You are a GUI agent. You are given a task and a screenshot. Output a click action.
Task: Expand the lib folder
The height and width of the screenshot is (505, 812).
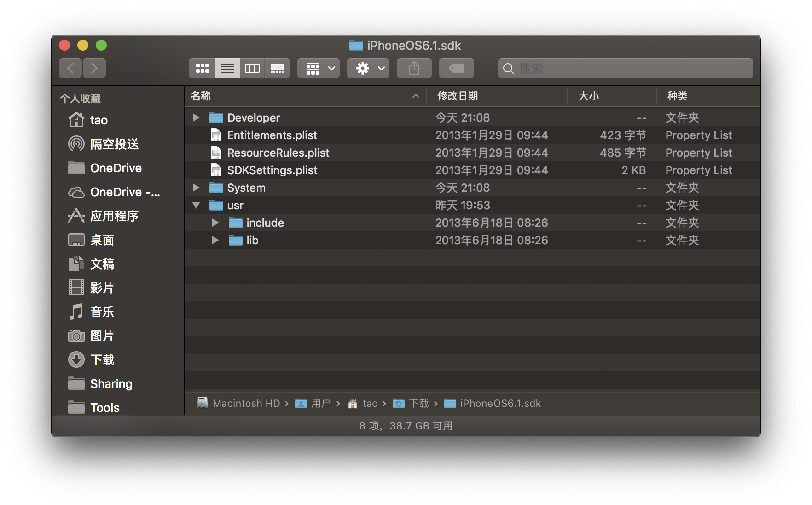(x=215, y=240)
